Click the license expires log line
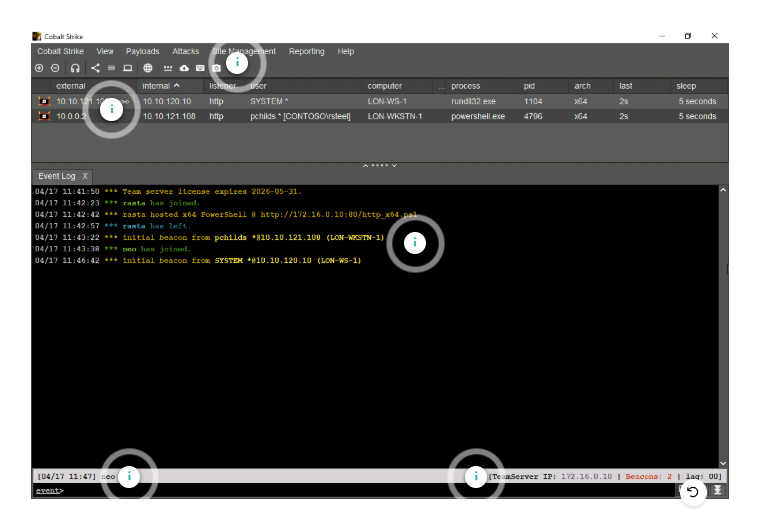771x532 pixels. click(x=168, y=192)
